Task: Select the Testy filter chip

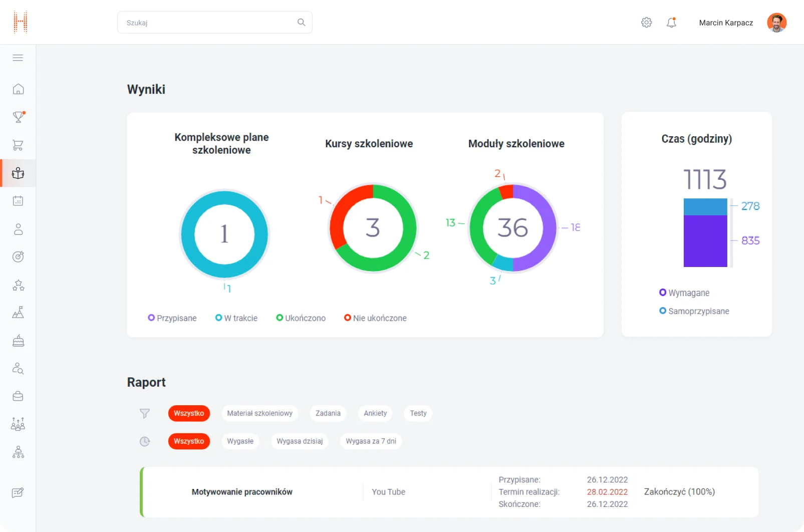Action: (418, 413)
